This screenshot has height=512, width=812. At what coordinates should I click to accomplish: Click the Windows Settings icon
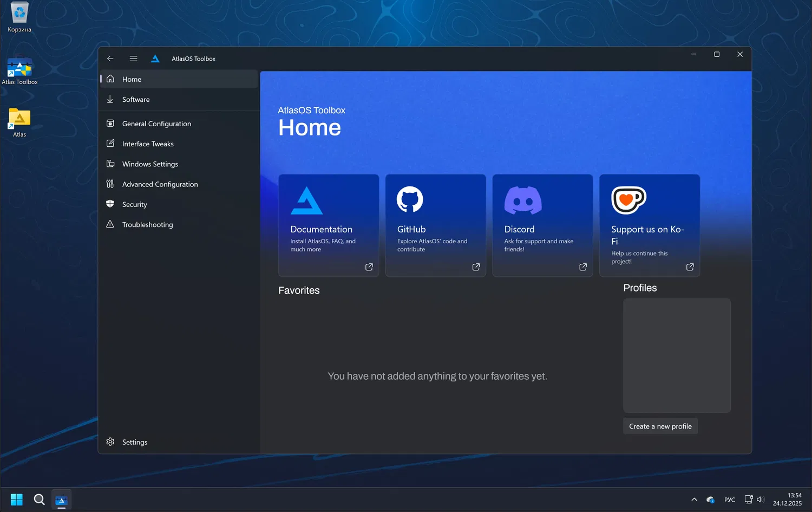[x=110, y=164]
